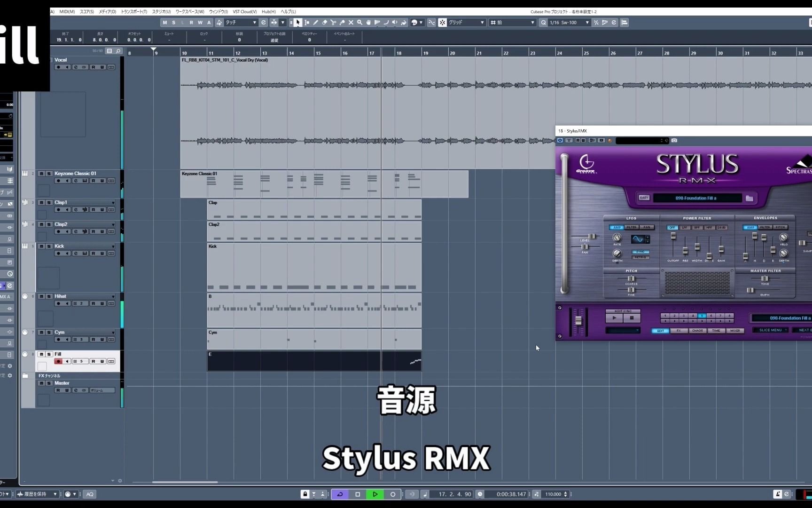Select the Erase tool
The width and height of the screenshot is (812, 508).
tap(324, 22)
